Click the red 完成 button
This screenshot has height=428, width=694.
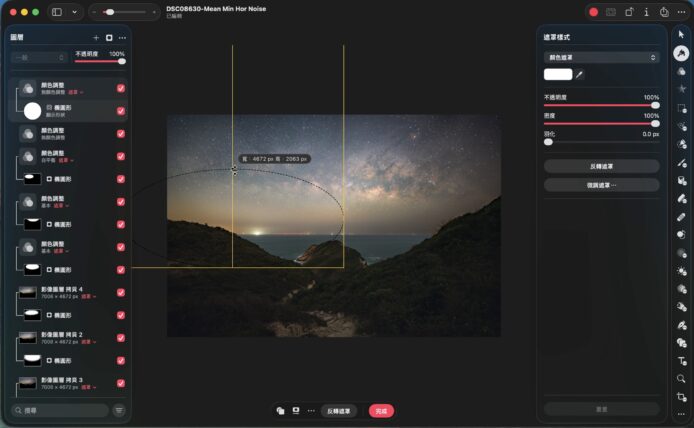(380, 410)
